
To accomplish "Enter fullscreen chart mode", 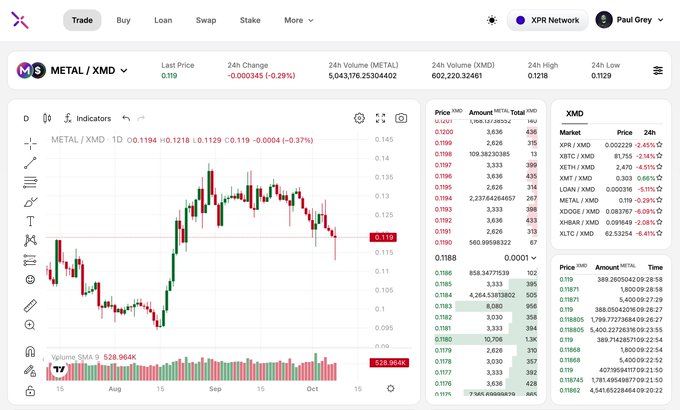I will click(x=380, y=118).
